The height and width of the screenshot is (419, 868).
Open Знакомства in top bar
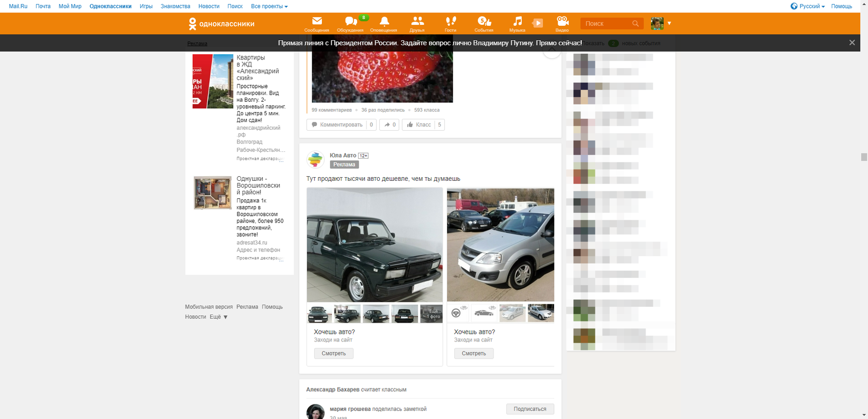coord(175,6)
